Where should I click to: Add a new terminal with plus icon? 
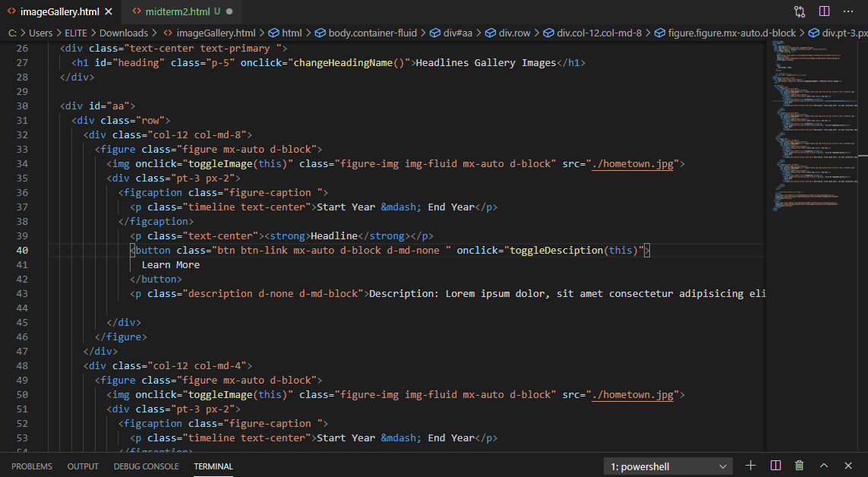click(x=750, y=466)
